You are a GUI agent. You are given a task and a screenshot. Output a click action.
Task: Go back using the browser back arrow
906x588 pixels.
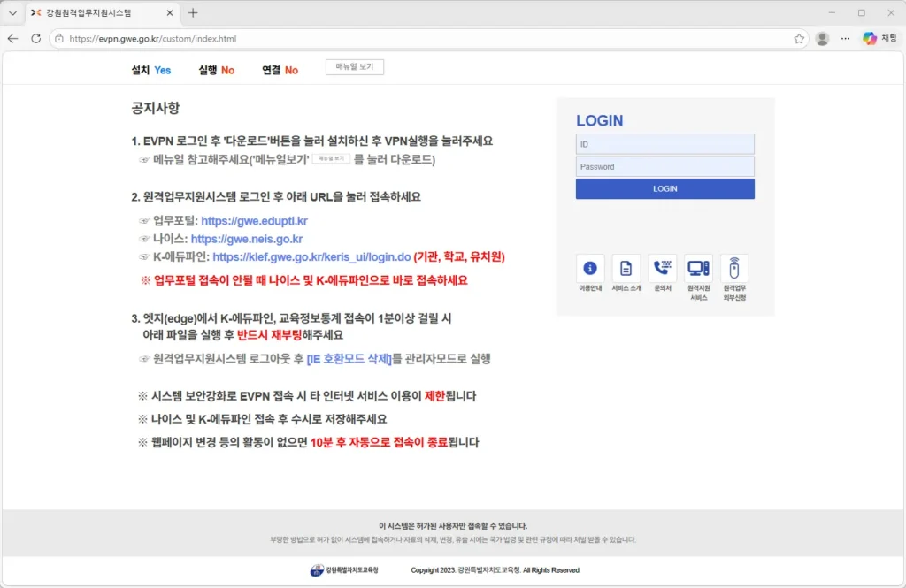pos(13,39)
